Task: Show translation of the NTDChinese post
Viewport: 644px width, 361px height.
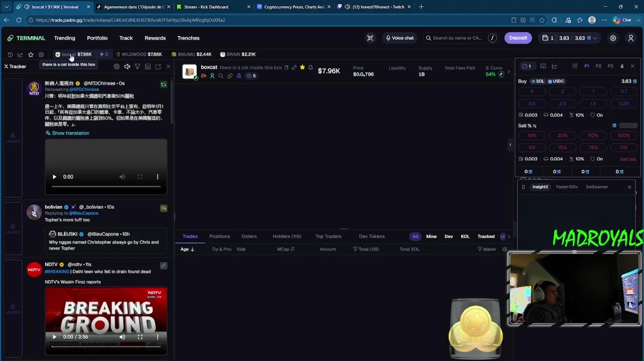Action: click(67, 133)
